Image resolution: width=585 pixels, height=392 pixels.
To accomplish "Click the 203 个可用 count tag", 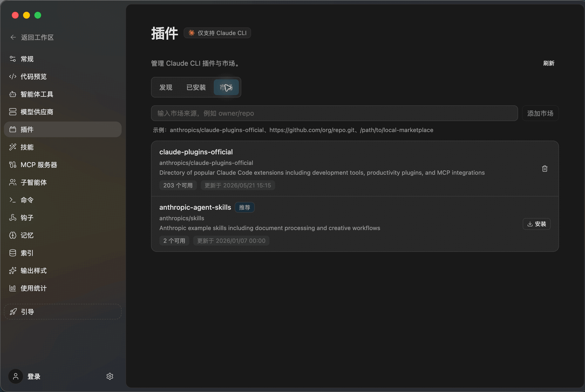I will (178, 185).
